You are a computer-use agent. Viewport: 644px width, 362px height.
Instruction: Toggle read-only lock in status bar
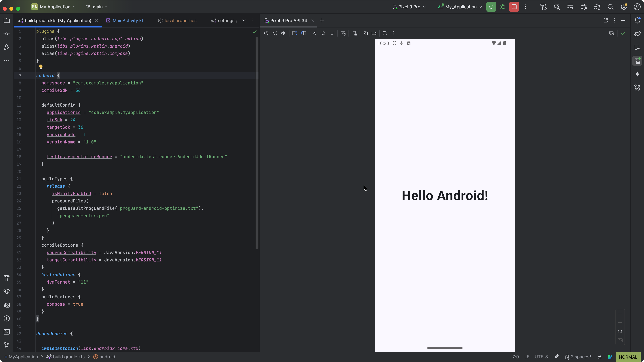click(600, 357)
